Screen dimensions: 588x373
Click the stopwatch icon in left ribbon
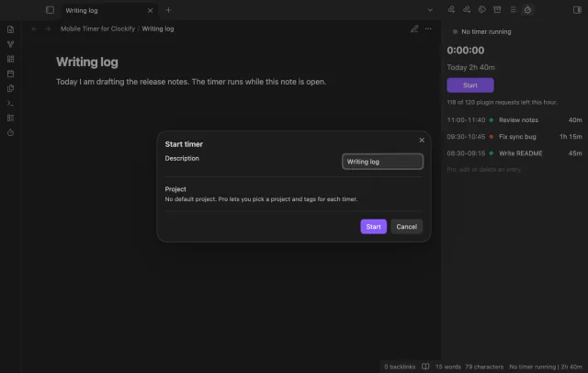tap(10, 132)
